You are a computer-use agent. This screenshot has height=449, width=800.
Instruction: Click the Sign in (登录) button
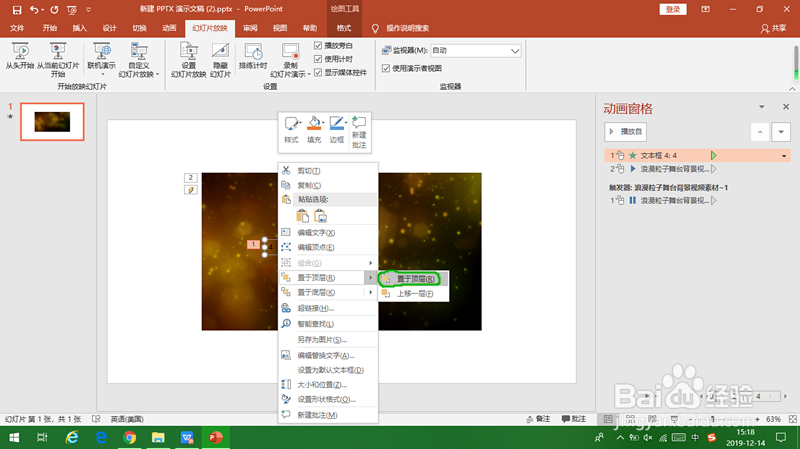click(x=672, y=9)
